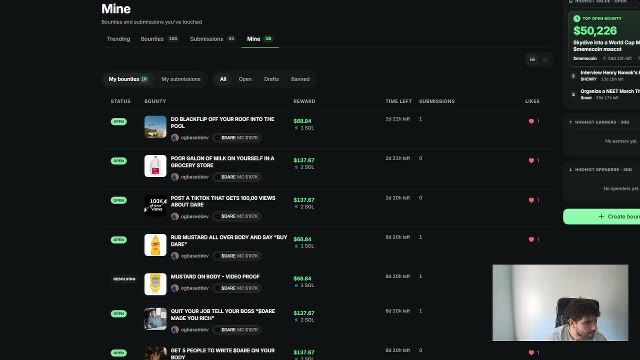
Task: Click the Create bounty button
Action: pos(602,217)
